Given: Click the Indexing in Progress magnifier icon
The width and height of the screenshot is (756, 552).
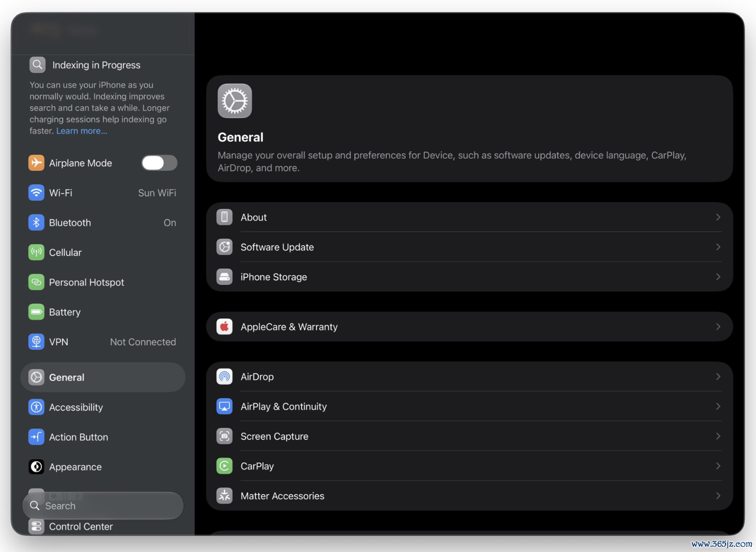Looking at the screenshot, I should pos(37,65).
